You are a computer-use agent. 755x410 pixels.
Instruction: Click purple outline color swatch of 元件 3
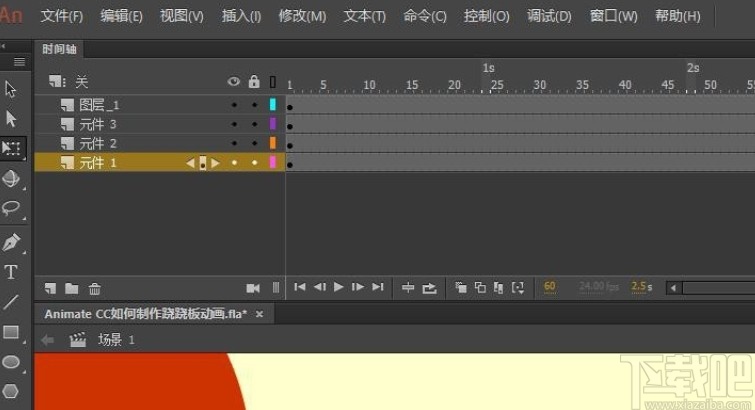tap(273, 124)
